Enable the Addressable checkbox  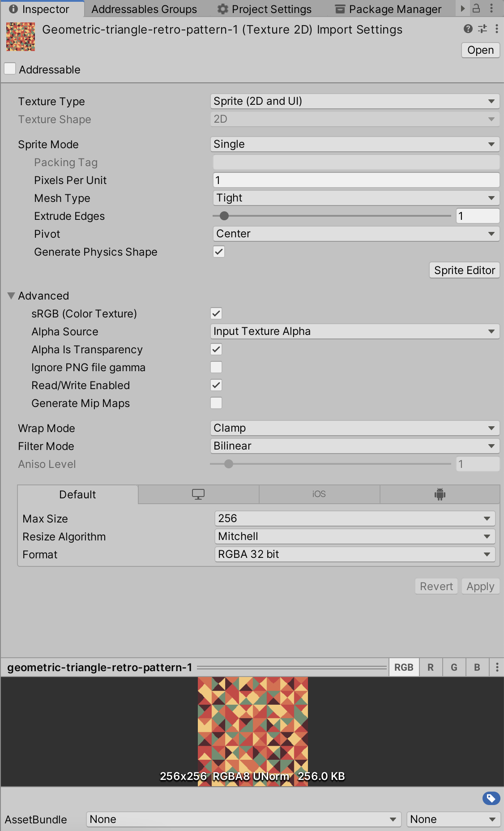coord(10,69)
